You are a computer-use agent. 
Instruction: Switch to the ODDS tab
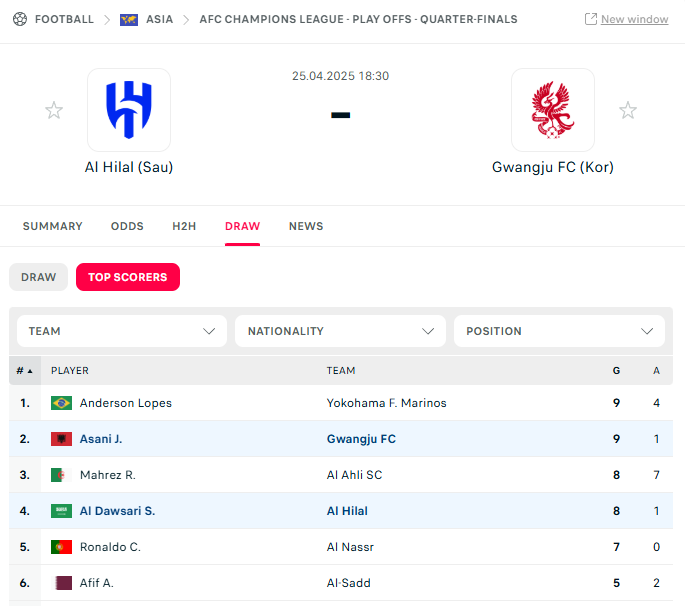coord(127,226)
